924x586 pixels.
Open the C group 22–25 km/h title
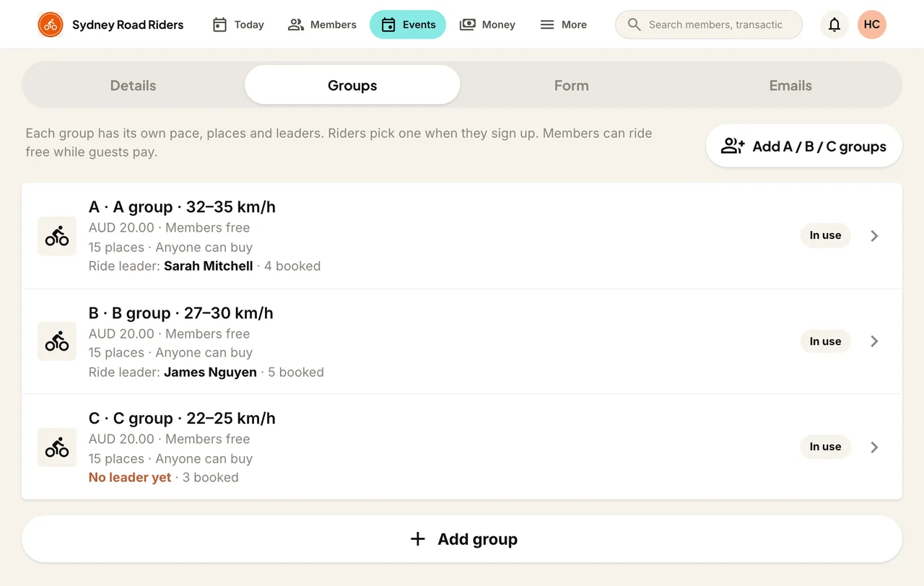[x=182, y=419]
